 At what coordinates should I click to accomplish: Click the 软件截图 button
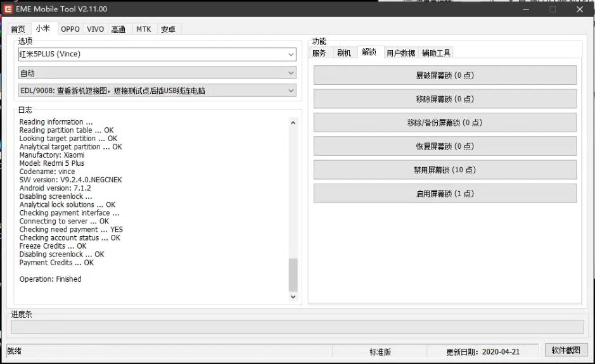click(x=566, y=350)
